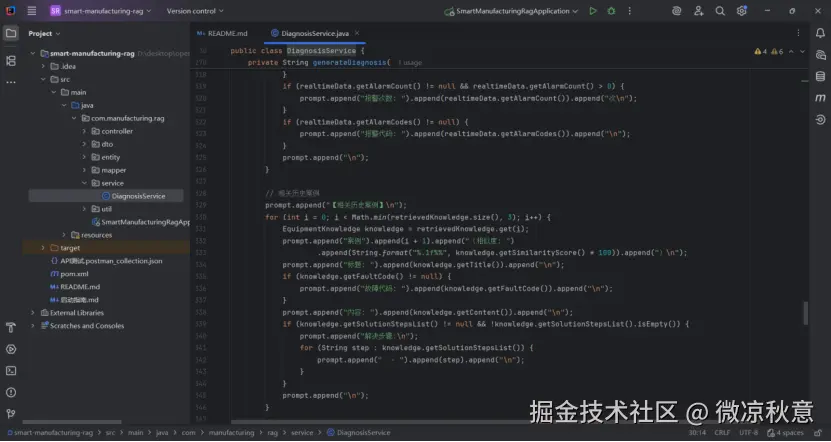The width and height of the screenshot is (831, 442).
Task: Open Project view mode dropdown
Action: pyautogui.click(x=45, y=33)
